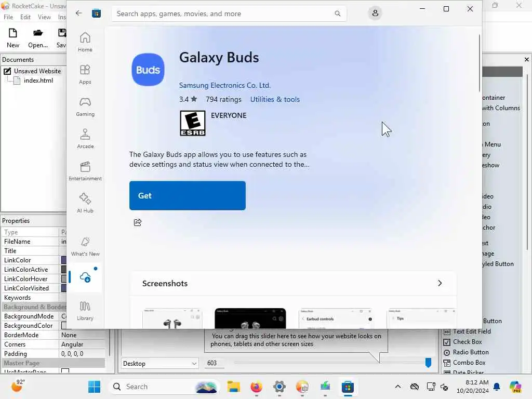Click Padding value 0, 0, 0, 0
The height and width of the screenshot is (399, 532).
pyautogui.click(x=72, y=353)
